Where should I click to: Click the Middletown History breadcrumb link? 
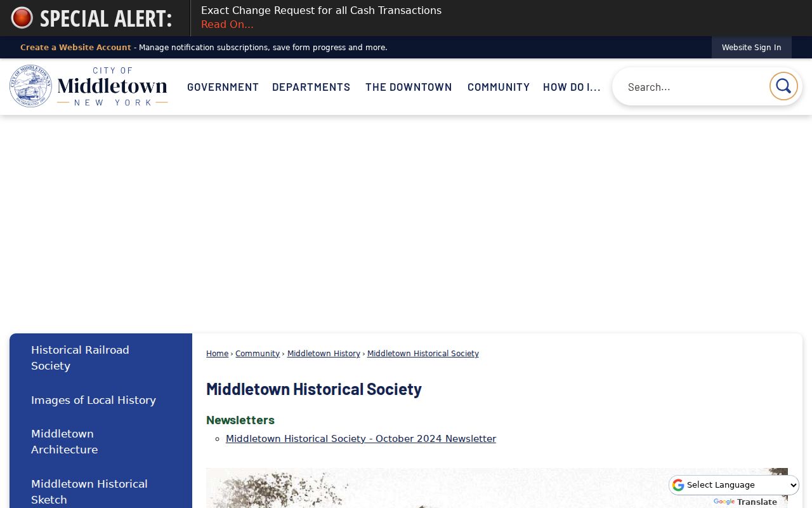click(x=324, y=354)
